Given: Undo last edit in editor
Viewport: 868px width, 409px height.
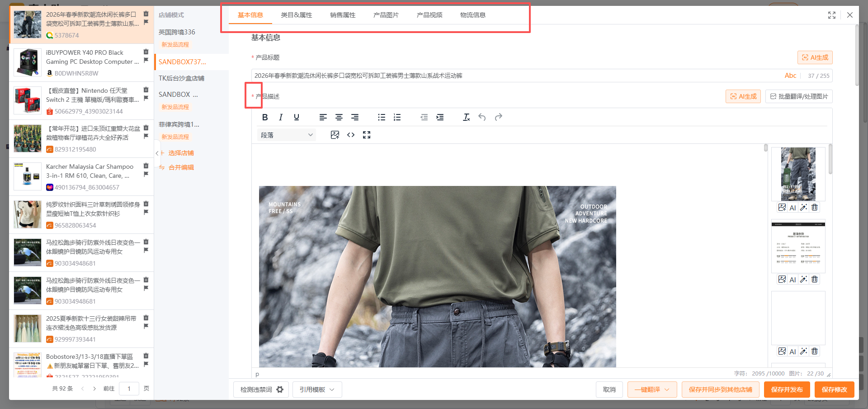Looking at the screenshot, I should pyautogui.click(x=482, y=117).
